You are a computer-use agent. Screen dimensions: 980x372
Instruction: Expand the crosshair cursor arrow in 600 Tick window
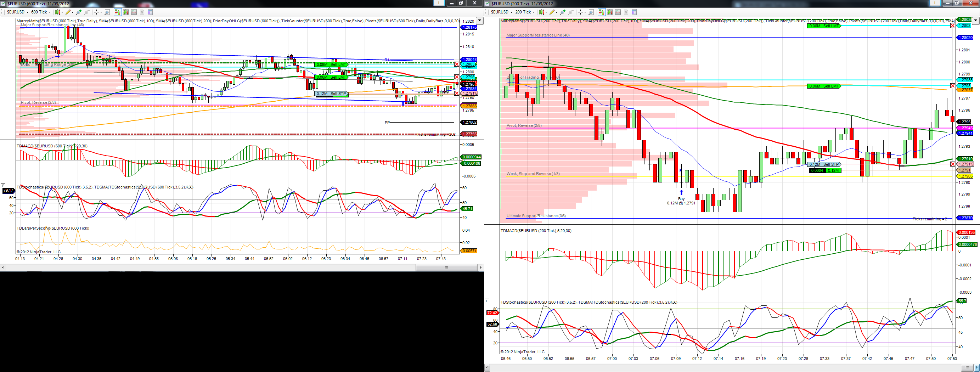pyautogui.click(x=102, y=12)
